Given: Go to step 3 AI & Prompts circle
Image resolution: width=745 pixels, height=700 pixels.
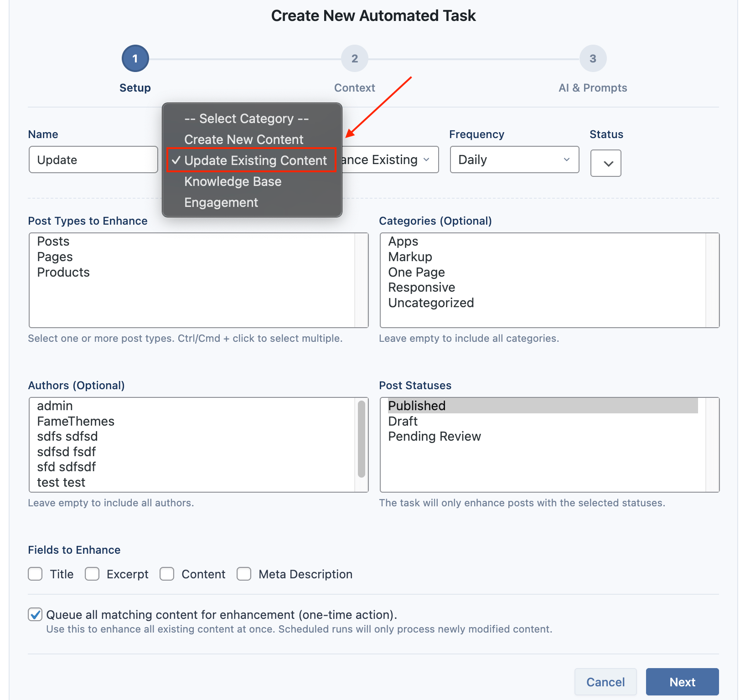Looking at the screenshot, I should [x=593, y=58].
